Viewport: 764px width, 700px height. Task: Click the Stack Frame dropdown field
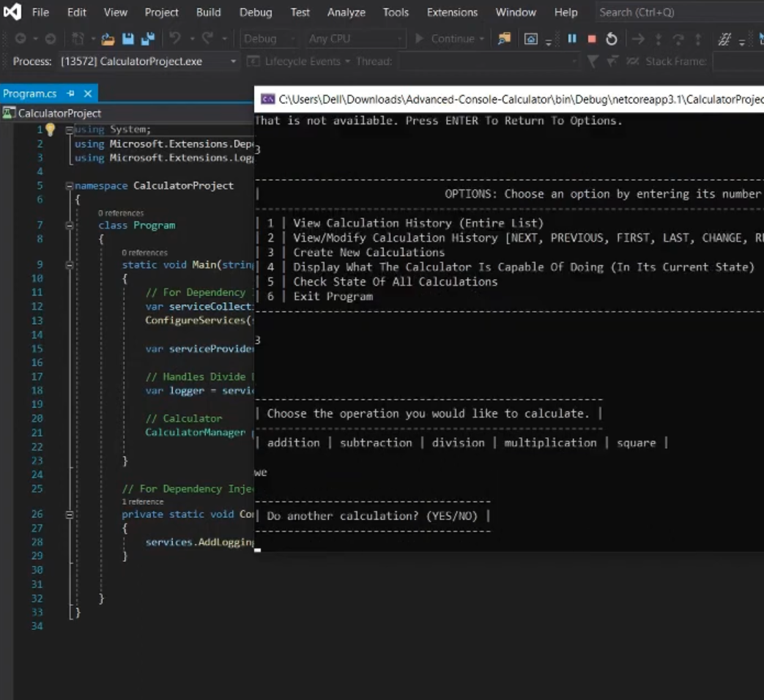pos(738,62)
